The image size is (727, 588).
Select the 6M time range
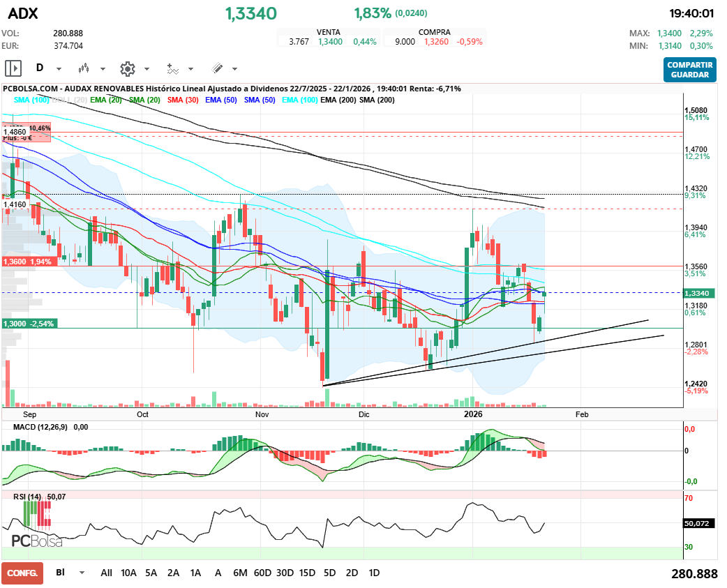240,573
